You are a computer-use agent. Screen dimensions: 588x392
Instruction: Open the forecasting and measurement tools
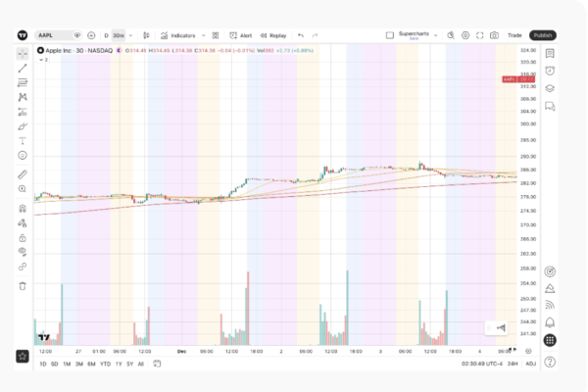pos(23,112)
